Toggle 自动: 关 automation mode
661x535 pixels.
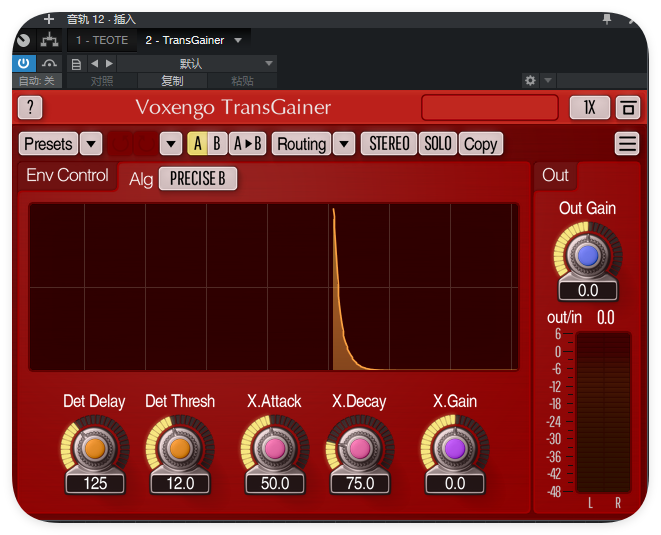(x=37, y=81)
